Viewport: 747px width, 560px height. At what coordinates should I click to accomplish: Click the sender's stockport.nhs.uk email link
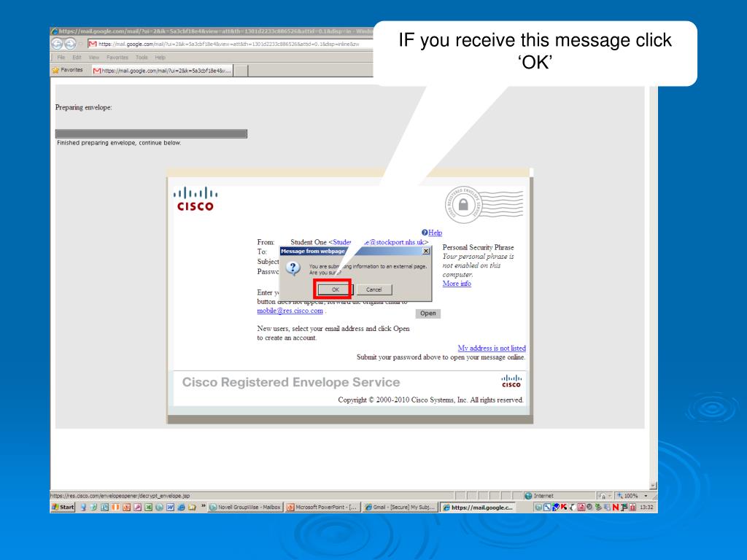click(x=380, y=242)
